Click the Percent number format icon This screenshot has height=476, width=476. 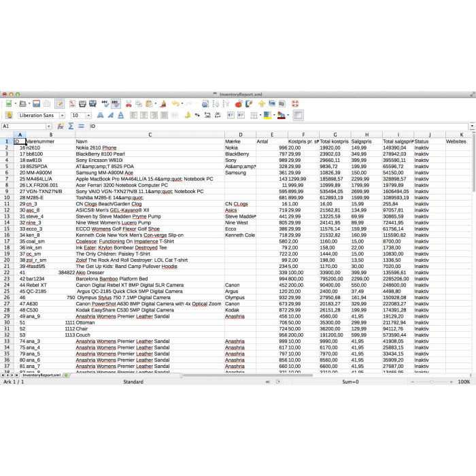click(x=197, y=116)
